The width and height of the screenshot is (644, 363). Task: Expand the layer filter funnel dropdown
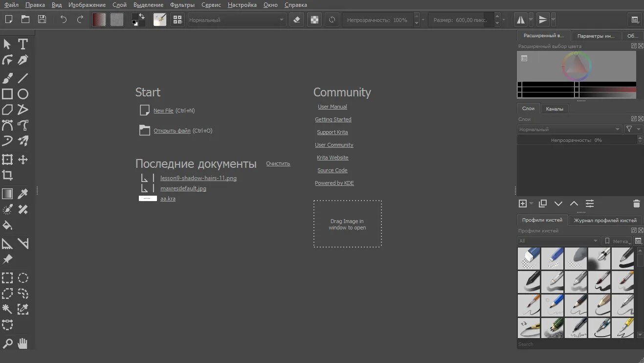[x=634, y=129]
